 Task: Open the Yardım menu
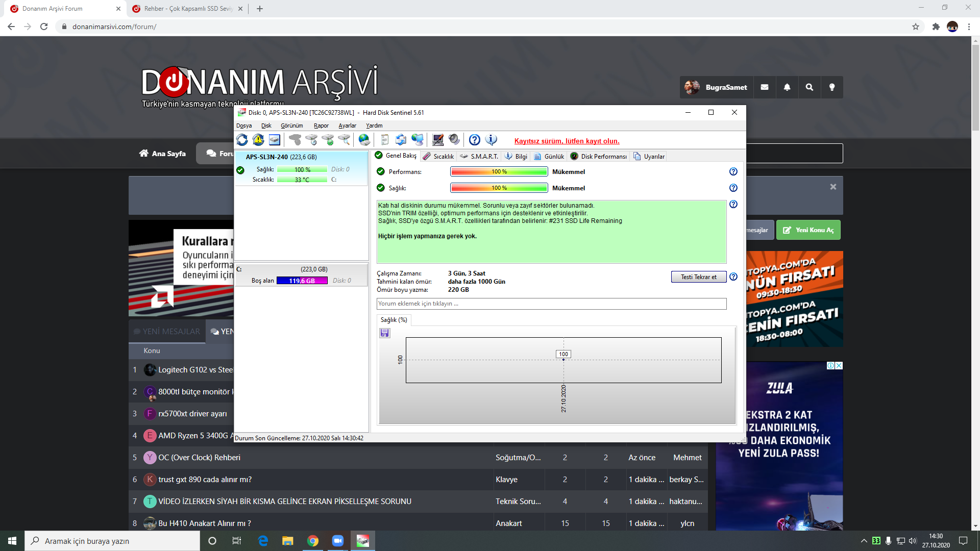374,126
